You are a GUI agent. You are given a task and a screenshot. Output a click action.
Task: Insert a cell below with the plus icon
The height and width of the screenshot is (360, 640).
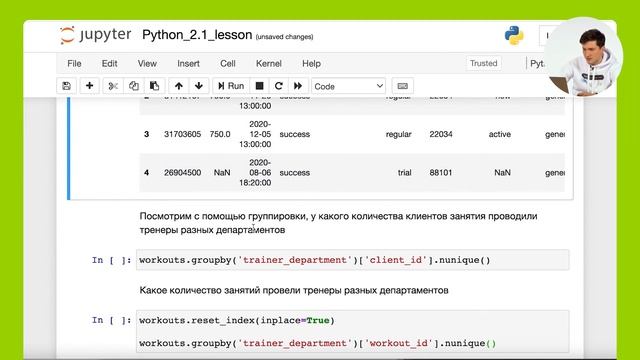(89, 86)
